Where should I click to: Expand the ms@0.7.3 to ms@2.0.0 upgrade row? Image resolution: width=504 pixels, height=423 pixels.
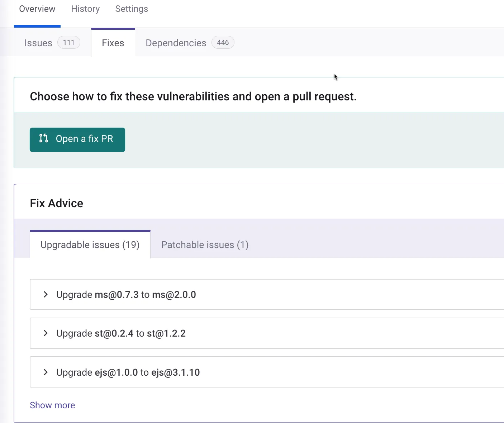pos(126,294)
